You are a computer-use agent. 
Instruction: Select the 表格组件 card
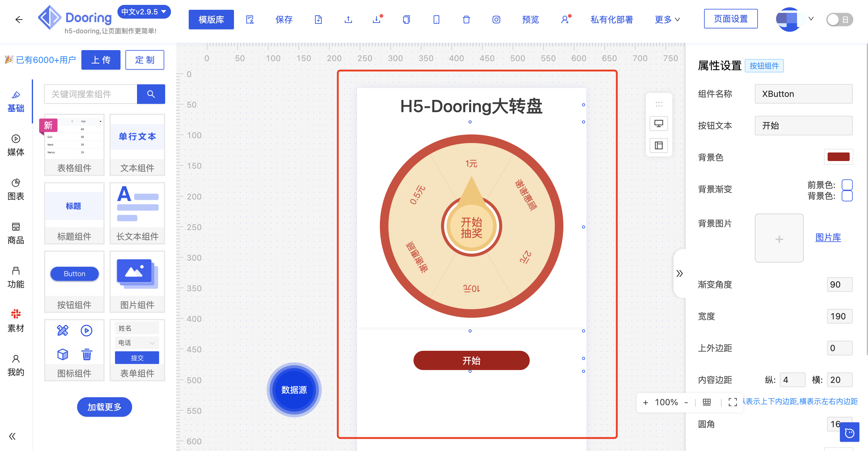coord(74,145)
